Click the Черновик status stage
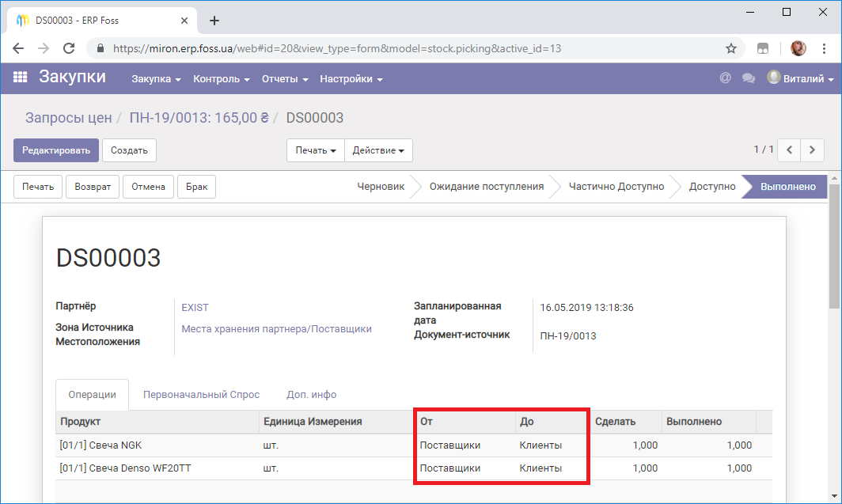842x504 pixels. [x=381, y=187]
